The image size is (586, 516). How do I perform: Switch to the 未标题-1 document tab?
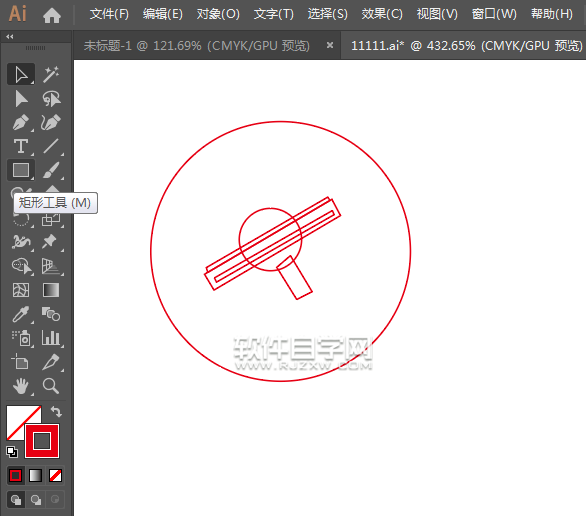click(x=197, y=46)
